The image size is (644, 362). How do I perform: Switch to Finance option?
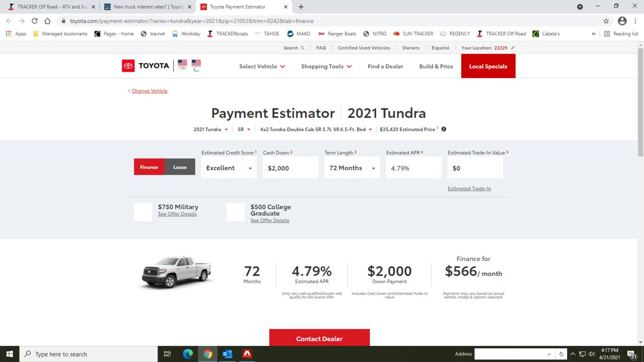coord(149,167)
